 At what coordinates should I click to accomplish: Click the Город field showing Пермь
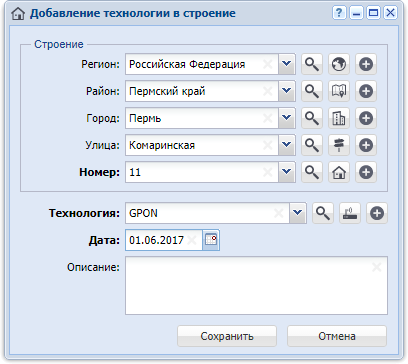202,118
